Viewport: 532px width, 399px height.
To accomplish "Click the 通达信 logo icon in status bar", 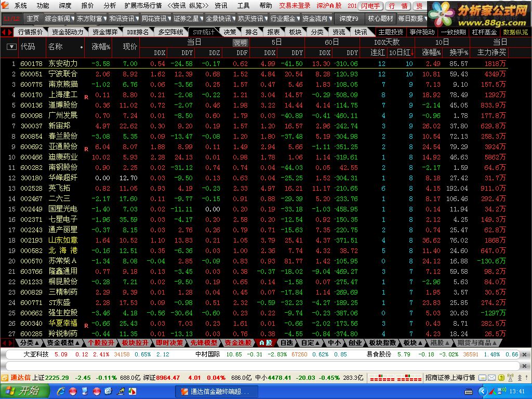I will tap(5, 378).
